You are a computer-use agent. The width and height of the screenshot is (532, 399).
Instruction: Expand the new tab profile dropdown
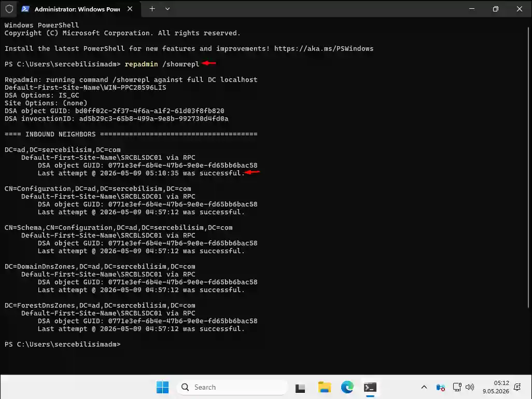pyautogui.click(x=167, y=9)
